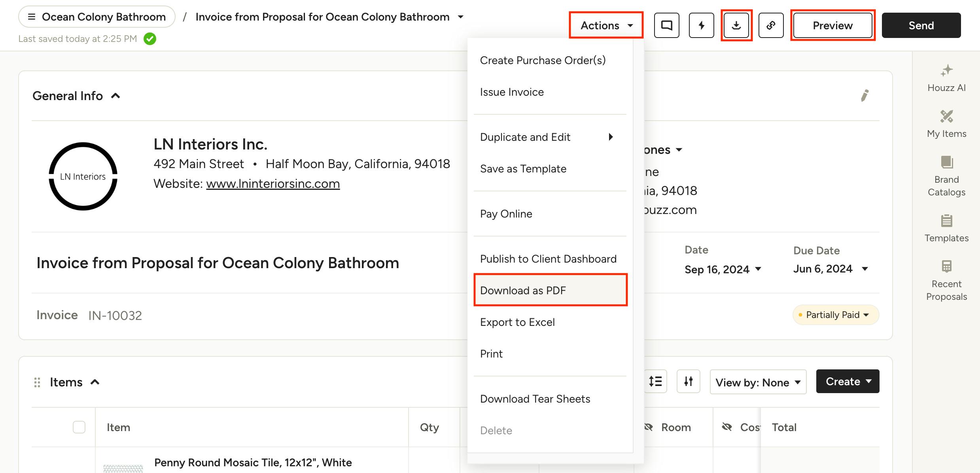Click the LN Interiors company logo
The width and height of the screenshot is (980, 473).
(83, 176)
